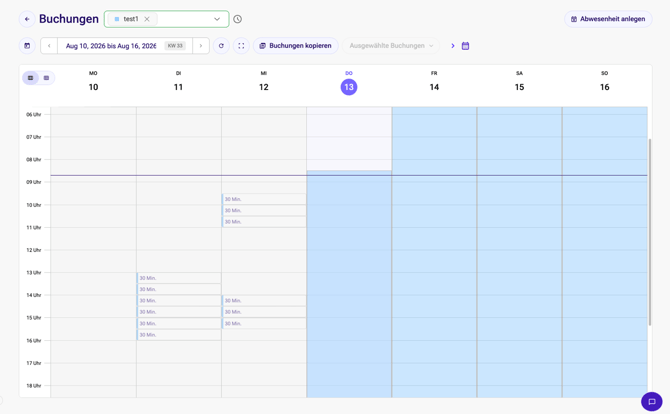
Task: Click Buchungen kopieren button
Action: [296, 46]
